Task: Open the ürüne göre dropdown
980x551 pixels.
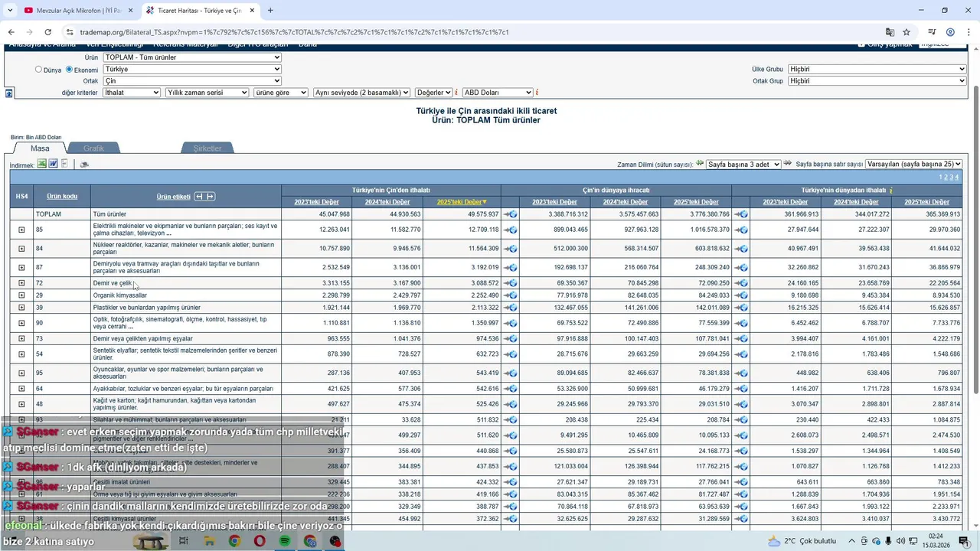Action: coord(280,93)
